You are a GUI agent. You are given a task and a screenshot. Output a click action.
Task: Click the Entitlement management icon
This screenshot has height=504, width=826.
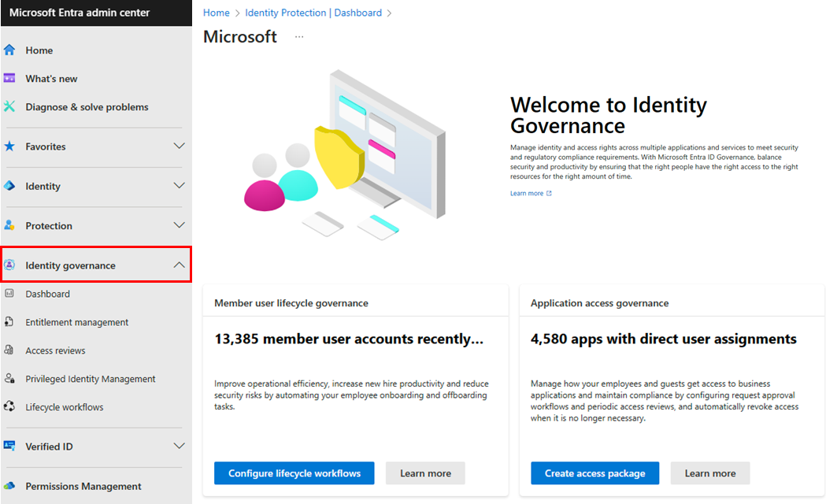pyautogui.click(x=9, y=322)
